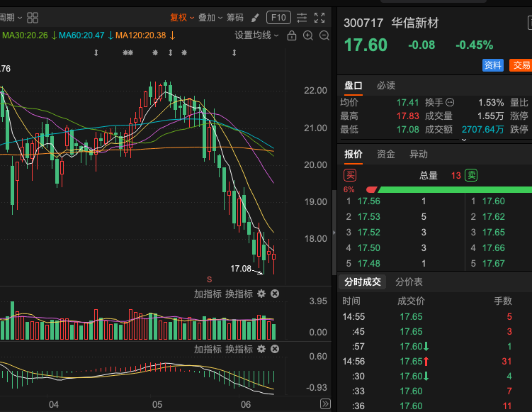Click the MA120:20.38 indicator label
Image resolution: width=532 pixels, height=412 pixels.
click(x=140, y=35)
